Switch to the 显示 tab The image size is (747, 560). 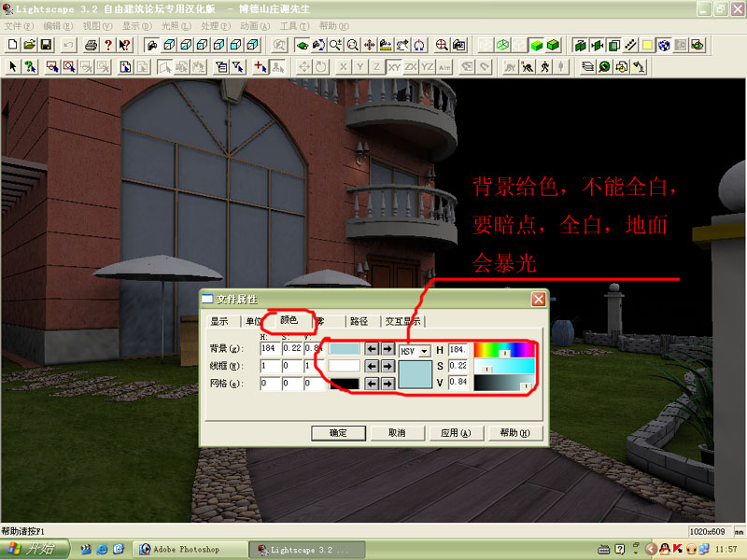coord(219,321)
